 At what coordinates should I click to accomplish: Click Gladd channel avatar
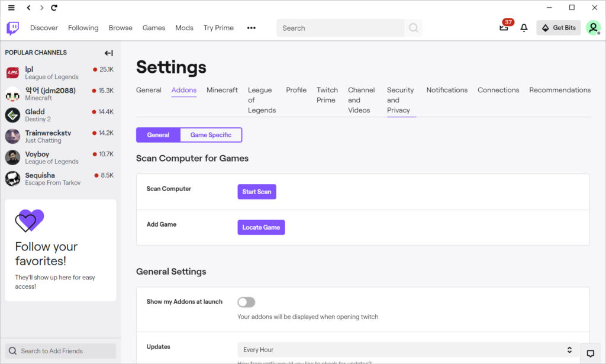(x=13, y=115)
